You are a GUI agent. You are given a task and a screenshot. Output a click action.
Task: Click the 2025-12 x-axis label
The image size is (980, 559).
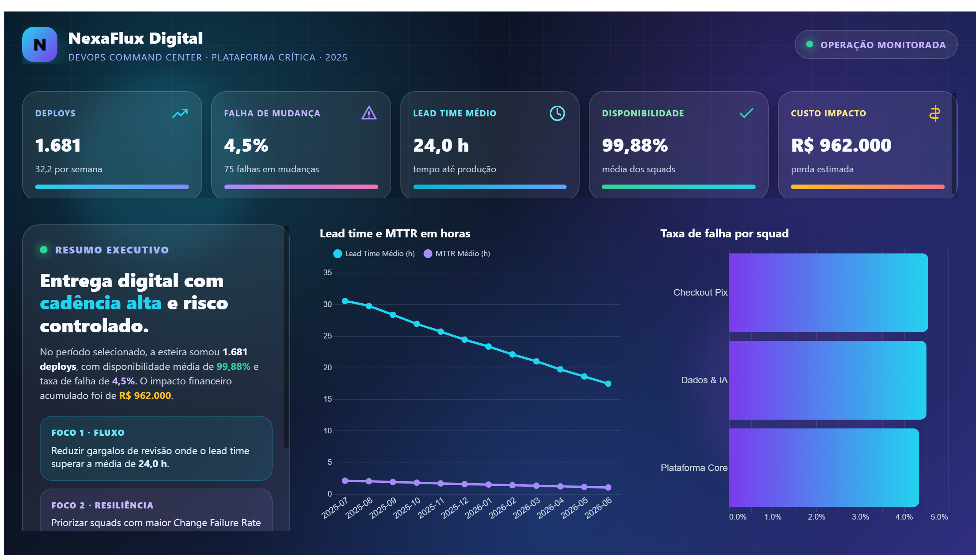(455, 508)
